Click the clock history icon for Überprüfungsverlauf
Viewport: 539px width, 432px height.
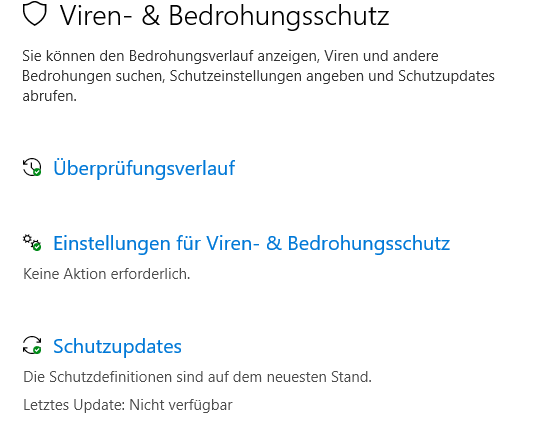coord(32,167)
